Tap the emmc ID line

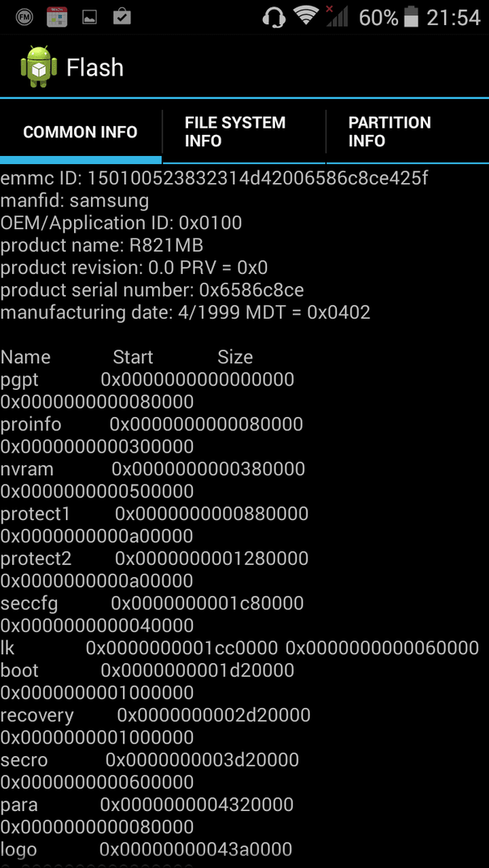point(214,178)
